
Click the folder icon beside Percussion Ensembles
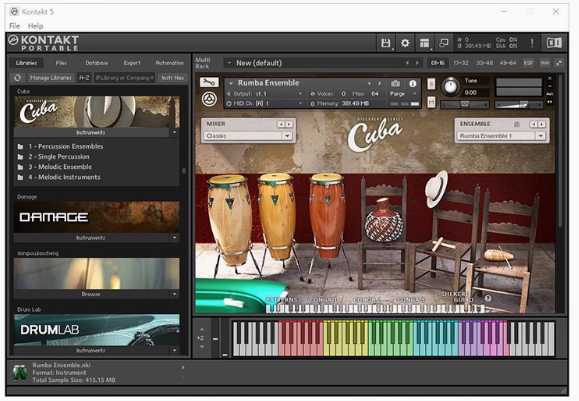point(21,147)
